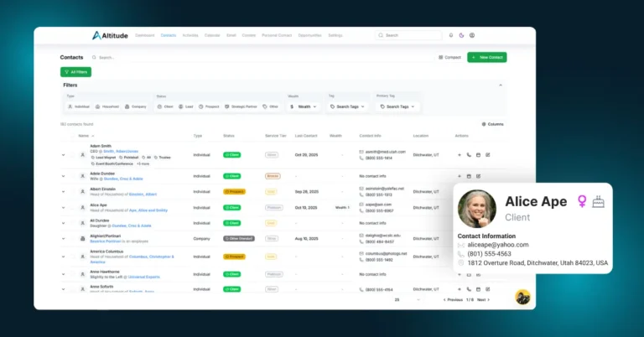This screenshot has width=644, height=337.
Task: Toggle the Prospect status filter
Action: point(209,106)
